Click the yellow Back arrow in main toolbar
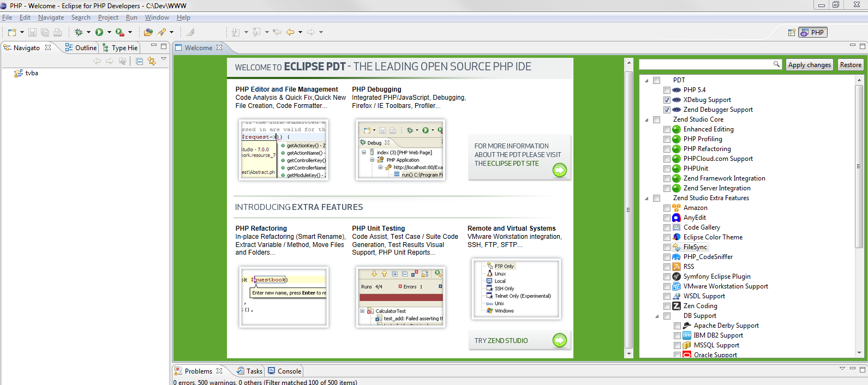Viewport: 868px width, 385px height. 290,32
